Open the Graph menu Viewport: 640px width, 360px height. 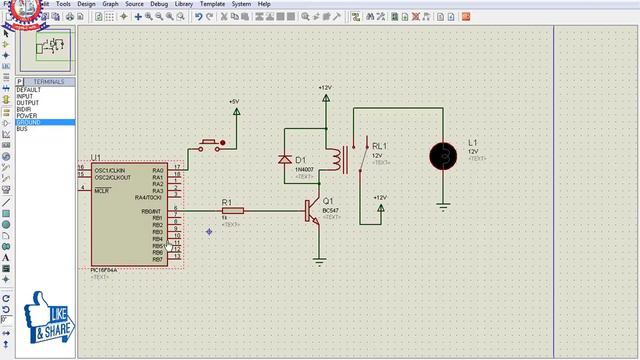[110, 4]
